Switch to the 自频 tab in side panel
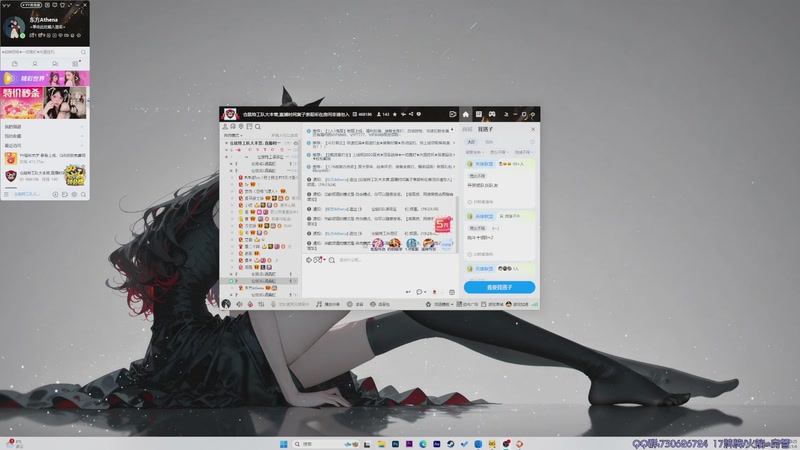Image resolution: width=800 pixels, height=450 pixels. pyautogui.click(x=467, y=129)
